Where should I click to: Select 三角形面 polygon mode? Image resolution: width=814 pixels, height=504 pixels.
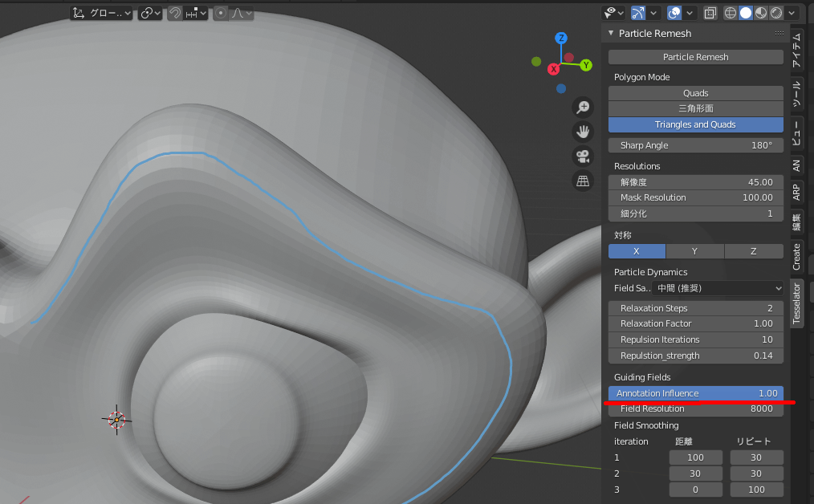click(x=696, y=108)
